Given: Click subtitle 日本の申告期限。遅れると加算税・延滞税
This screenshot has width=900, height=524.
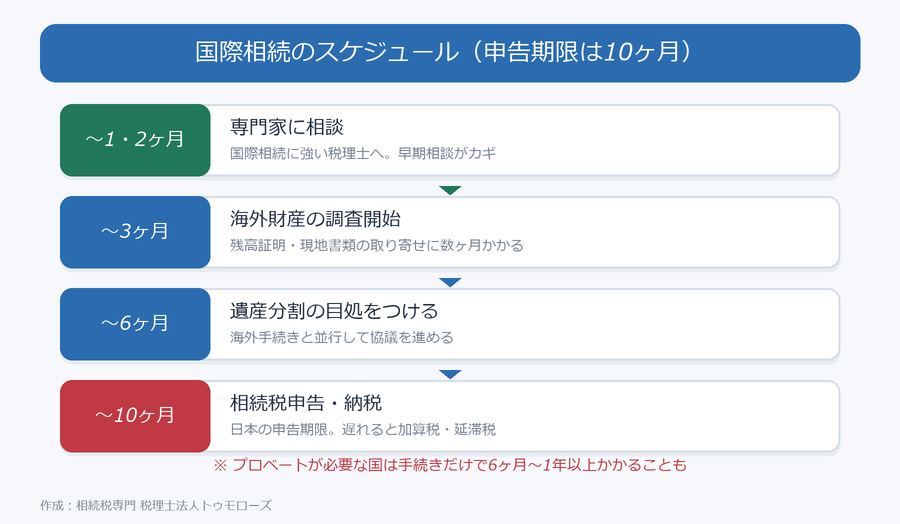Looking at the screenshot, I should [363, 429].
